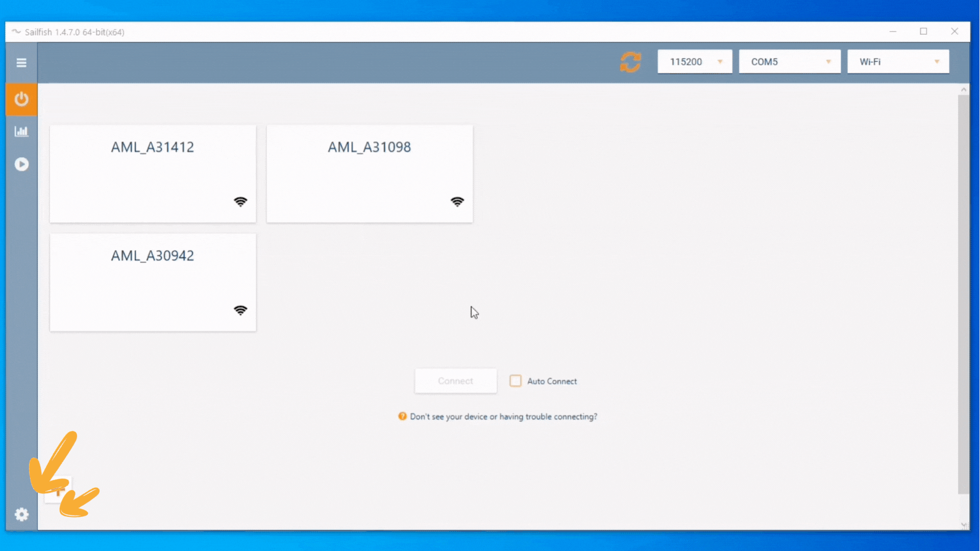This screenshot has width=980, height=551.
Task: Click the orange power/connection sidebar icon
Action: tap(21, 98)
